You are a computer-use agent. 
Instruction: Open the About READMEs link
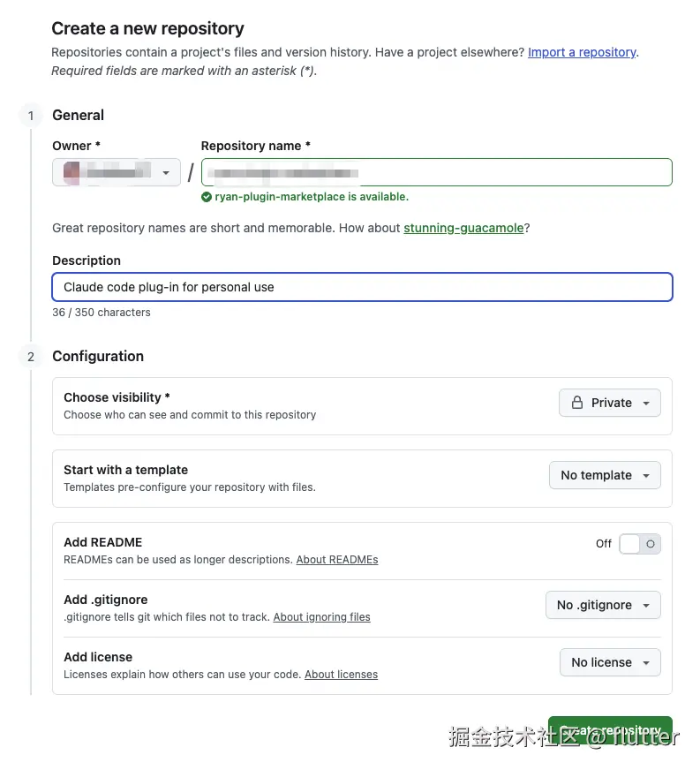[x=336, y=559]
